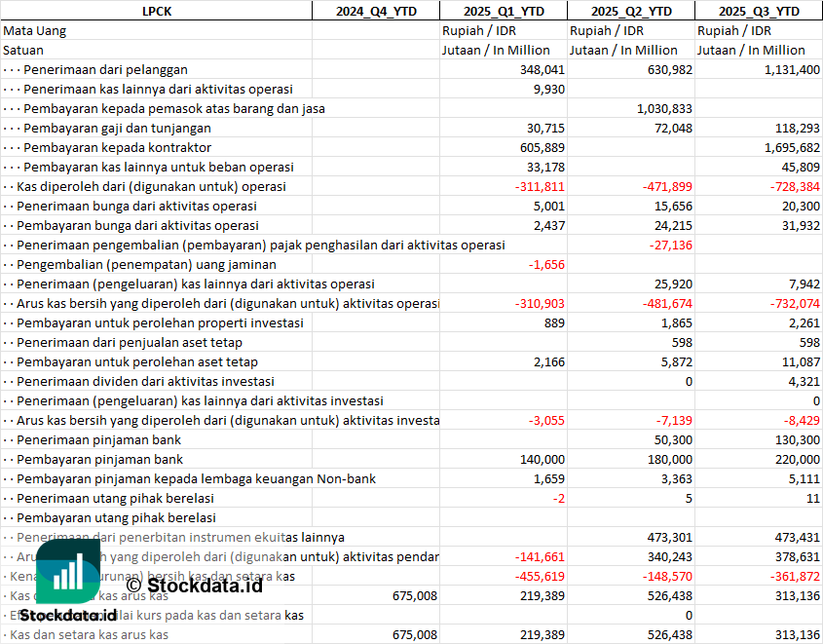Select red value -310,903

click(540, 303)
